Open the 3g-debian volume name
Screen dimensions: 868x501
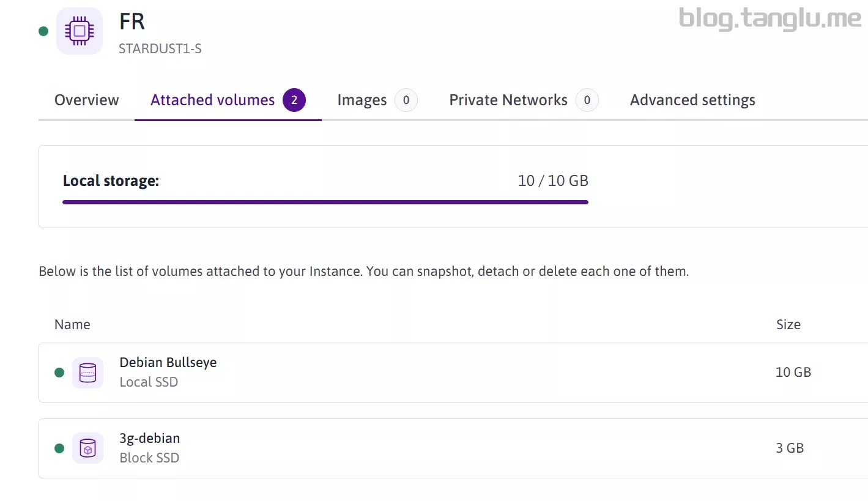pyautogui.click(x=150, y=439)
